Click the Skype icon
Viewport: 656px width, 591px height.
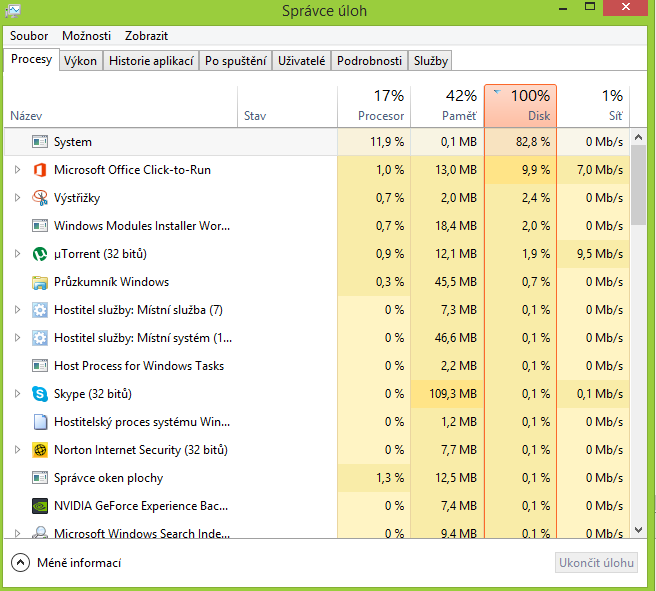(x=40, y=394)
